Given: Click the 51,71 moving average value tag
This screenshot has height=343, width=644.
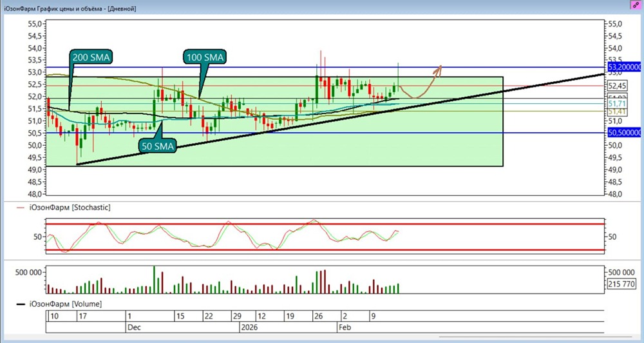Looking at the screenshot, I should coord(616,103).
